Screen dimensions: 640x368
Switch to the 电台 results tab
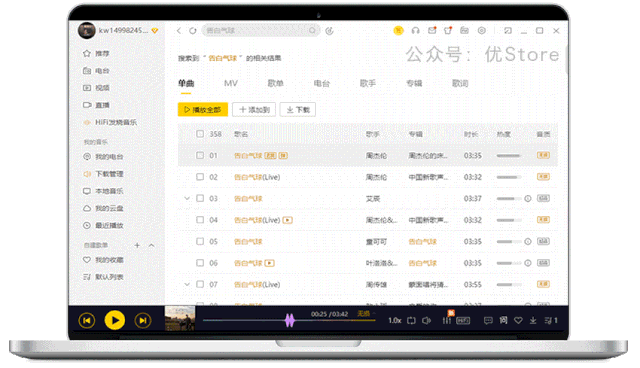(322, 83)
